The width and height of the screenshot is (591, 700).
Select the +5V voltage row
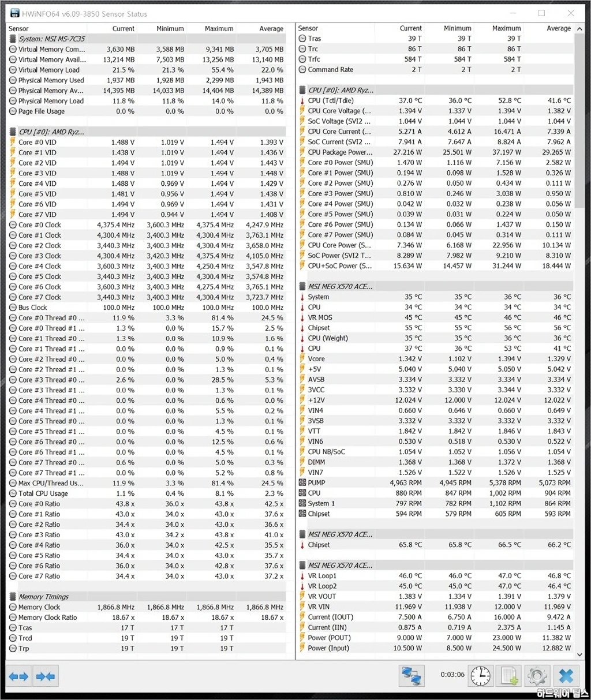pyautogui.click(x=436, y=369)
